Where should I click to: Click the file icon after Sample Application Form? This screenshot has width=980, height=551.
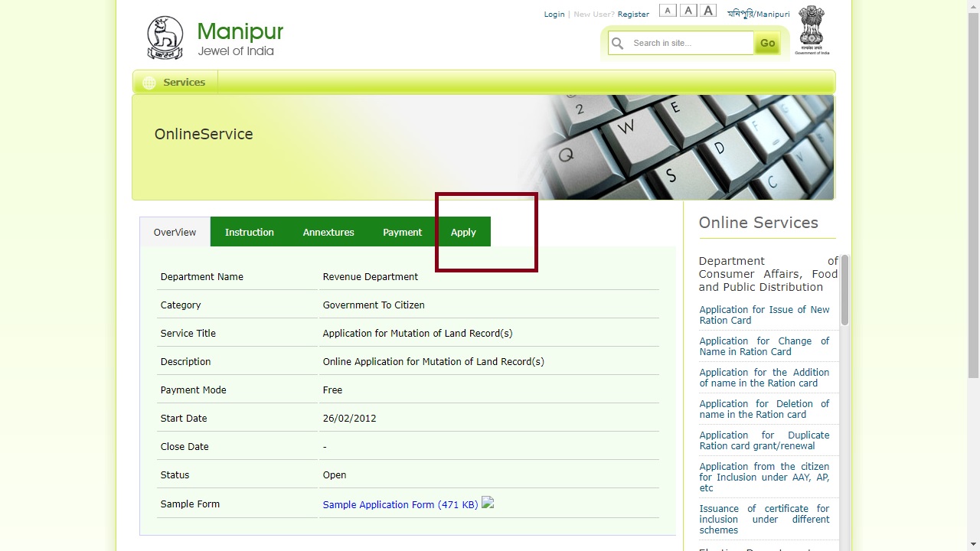tap(488, 504)
